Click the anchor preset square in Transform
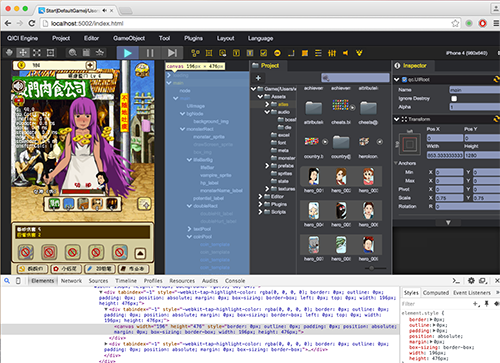This screenshot has height=363, width=500. [x=410, y=145]
